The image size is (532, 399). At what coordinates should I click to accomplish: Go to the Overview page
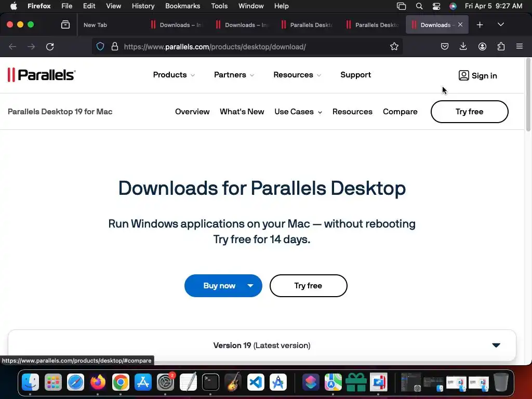(192, 112)
